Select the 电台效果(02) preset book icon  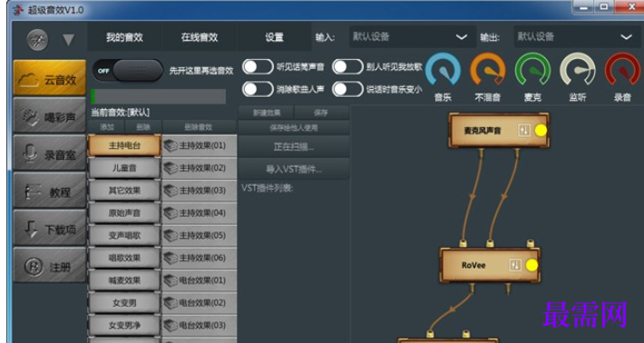[x=171, y=303]
